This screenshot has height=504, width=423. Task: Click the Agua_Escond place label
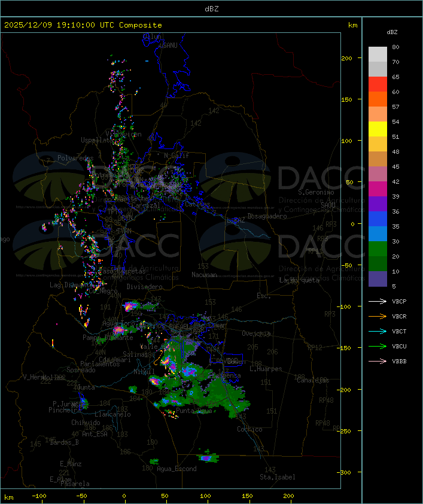pyautogui.click(x=176, y=469)
